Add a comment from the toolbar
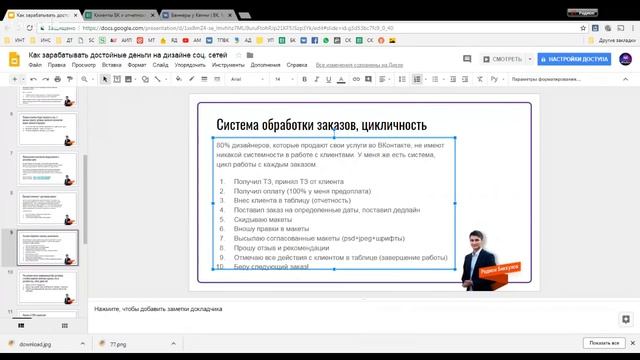640x360 pixels. [368, 79]
